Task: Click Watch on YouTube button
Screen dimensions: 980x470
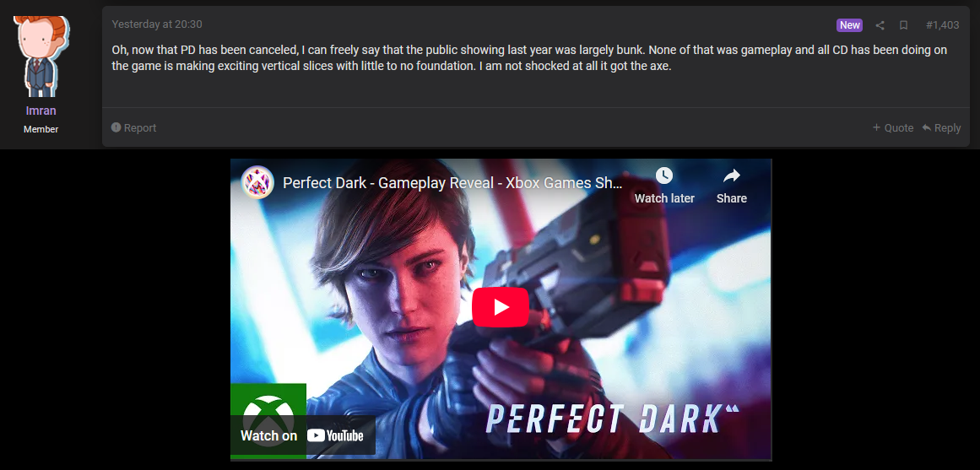Action: (303, 435)
